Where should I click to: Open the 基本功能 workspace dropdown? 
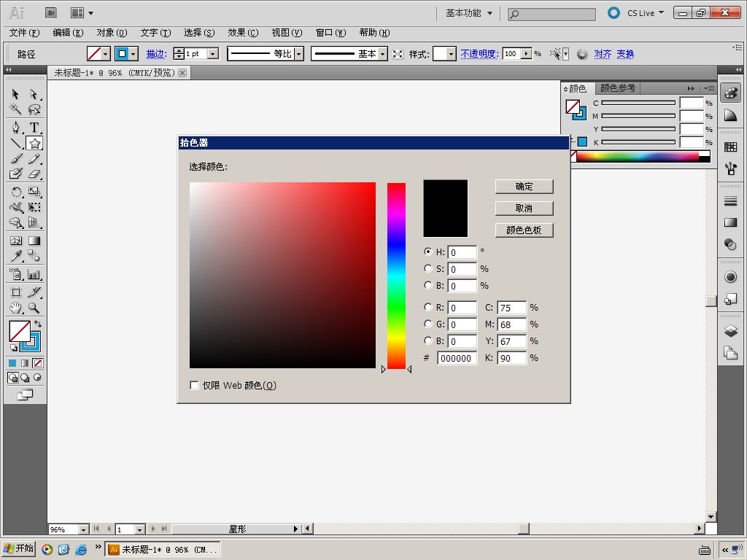(469, 13)
